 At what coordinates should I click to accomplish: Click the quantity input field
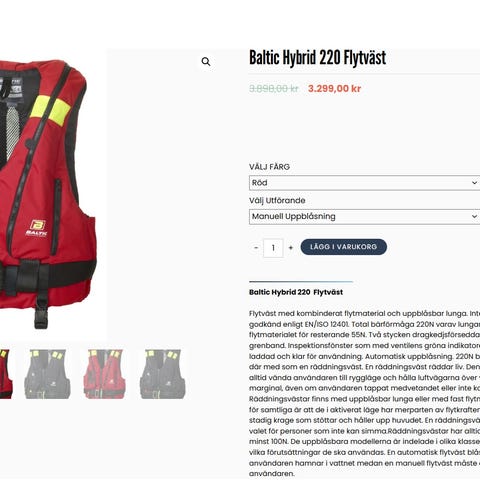tap(273, 248)
